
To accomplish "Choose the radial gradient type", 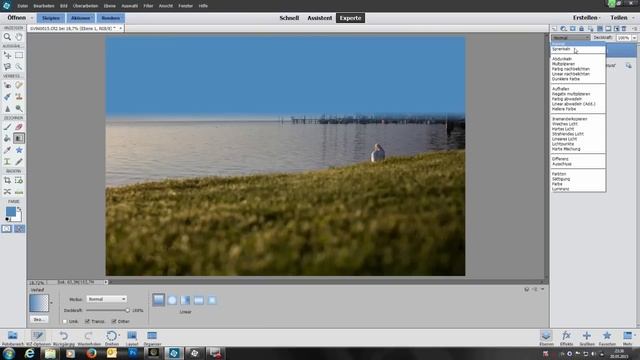I will pos(172,300).
